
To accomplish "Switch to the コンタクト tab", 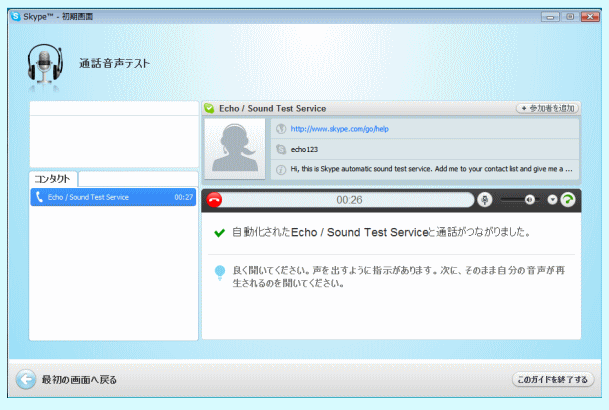I will coord(53,179).
